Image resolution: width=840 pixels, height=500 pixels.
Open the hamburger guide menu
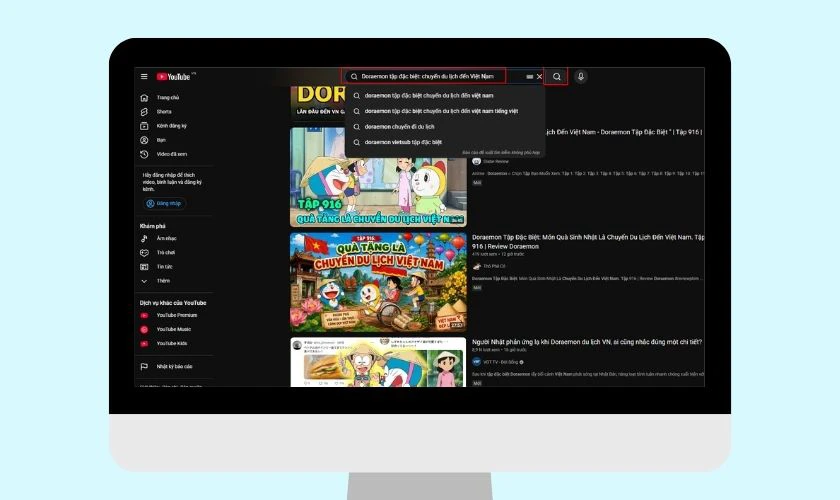[x=144, y=77]
